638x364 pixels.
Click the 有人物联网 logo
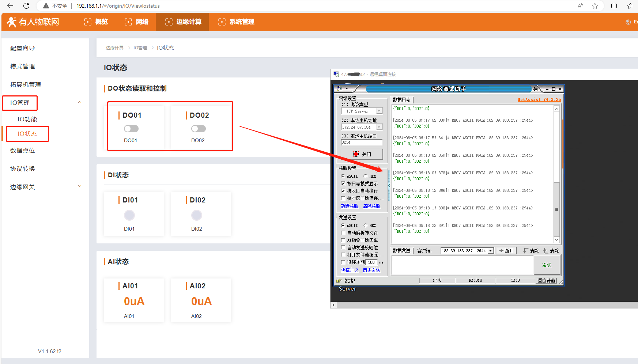point(33,22)
